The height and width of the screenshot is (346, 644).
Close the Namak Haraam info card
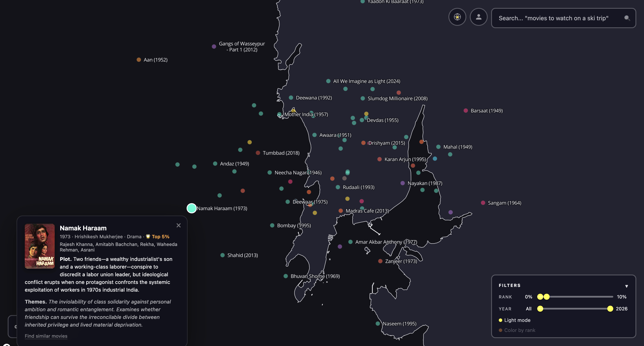pos(179,225)
